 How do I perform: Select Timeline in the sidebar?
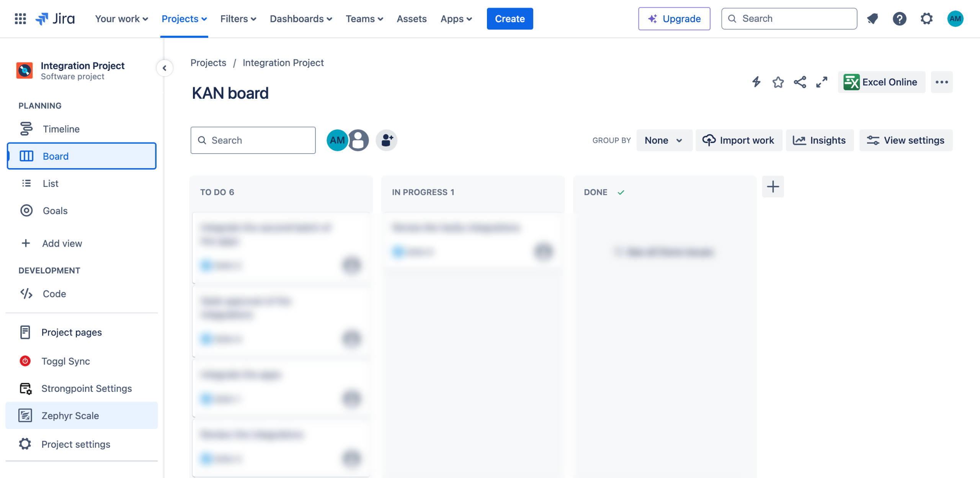(61, 129)
